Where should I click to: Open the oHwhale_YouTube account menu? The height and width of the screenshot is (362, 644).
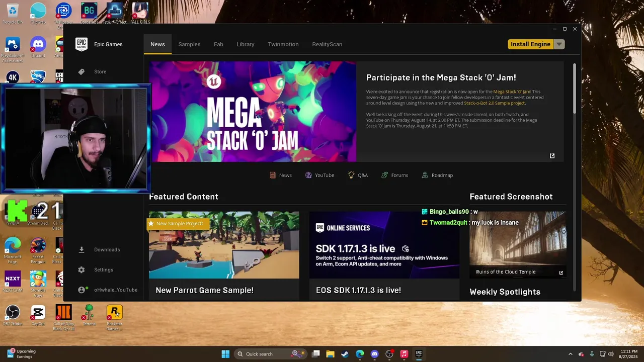(108, 290)
